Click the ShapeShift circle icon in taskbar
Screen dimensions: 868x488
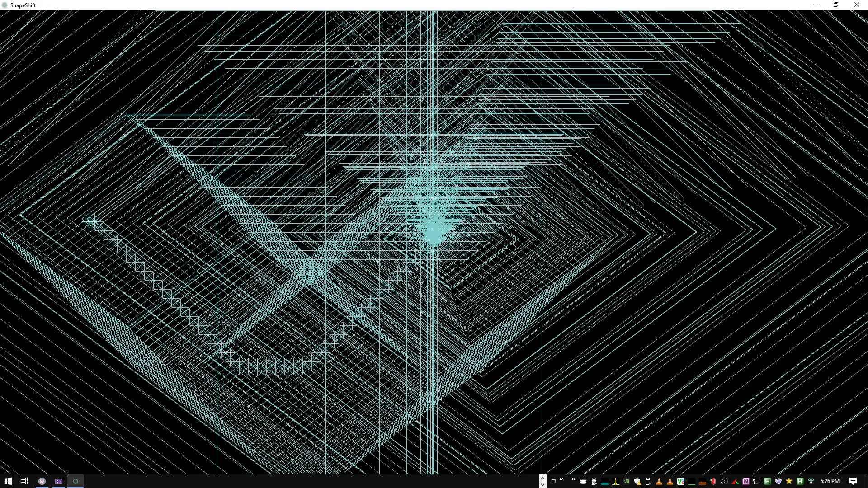point(75,481)
